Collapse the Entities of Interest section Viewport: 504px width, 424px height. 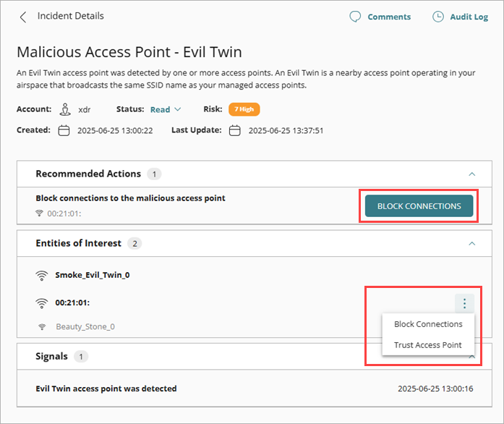click(472, 244)
